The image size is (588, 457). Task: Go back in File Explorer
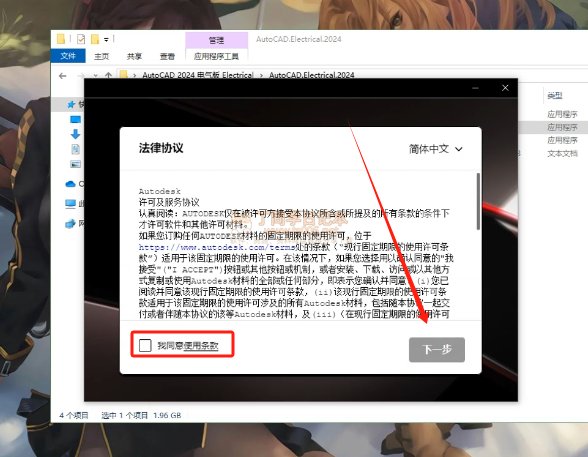coord(63,76)
